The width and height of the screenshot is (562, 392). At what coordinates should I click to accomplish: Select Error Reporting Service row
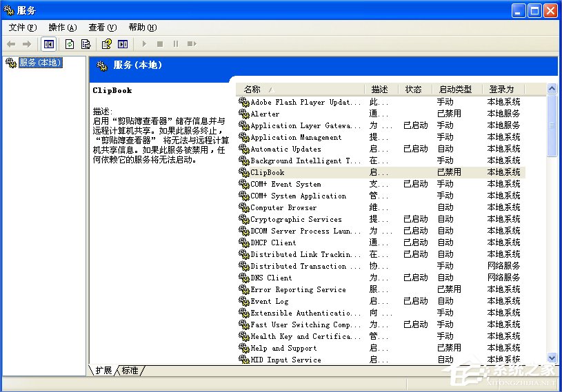[381, 289]
